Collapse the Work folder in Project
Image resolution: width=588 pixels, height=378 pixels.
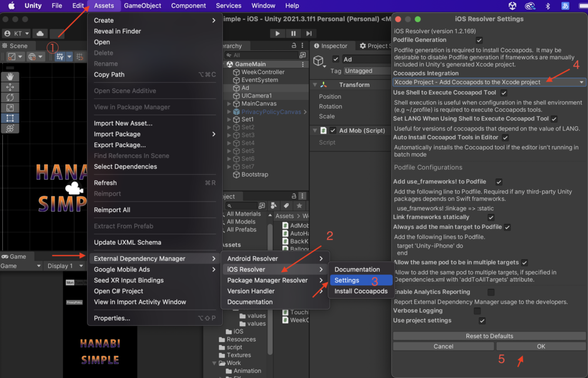(x=215, y=363)
